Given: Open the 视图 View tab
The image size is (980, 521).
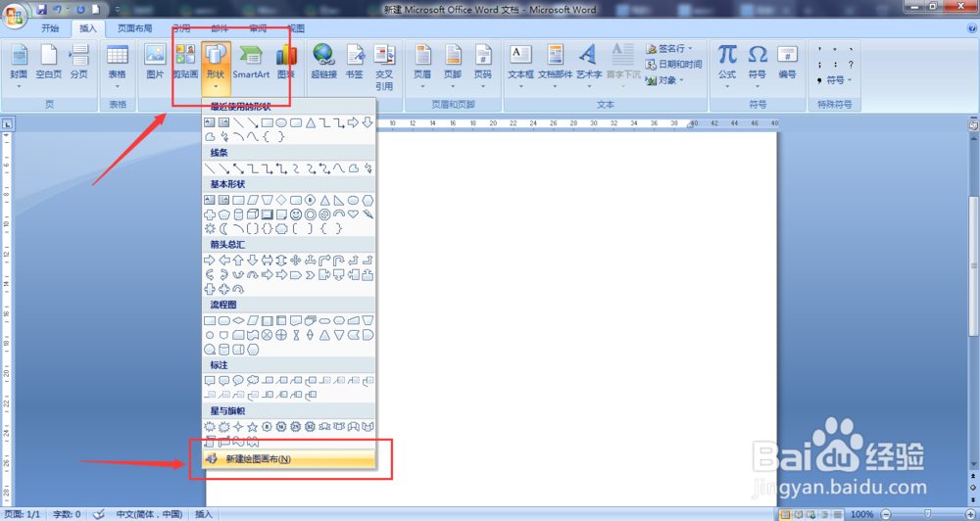Looking at the screenshot, I should pyautogui.click(x=296, y=28).
